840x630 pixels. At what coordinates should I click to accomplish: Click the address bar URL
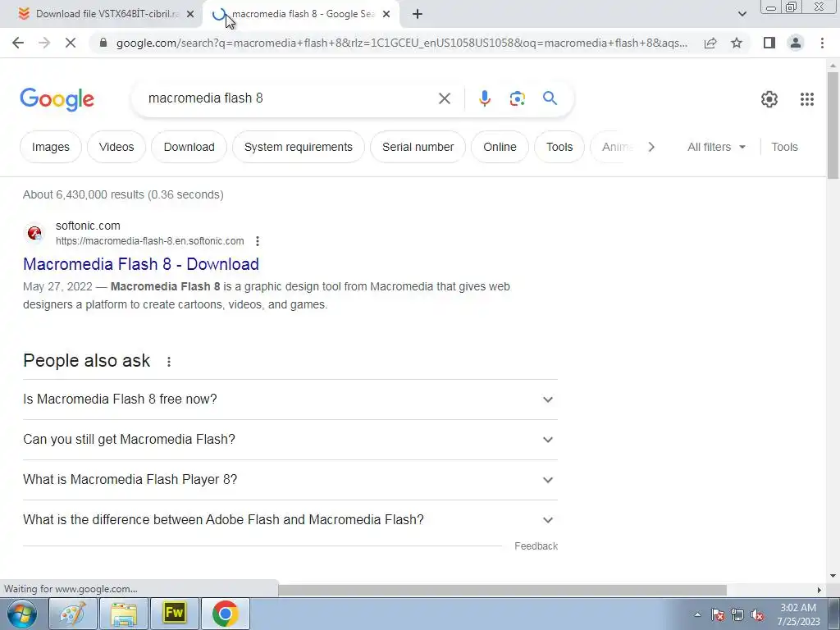pyautogui.click(x=402, y=43)
